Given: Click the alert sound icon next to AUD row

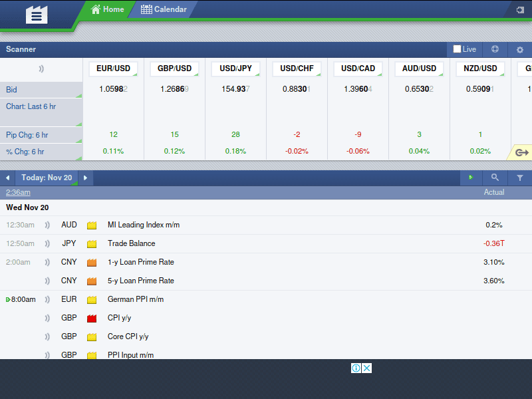Looking at the screenshot, I should [x=47, y=225].
